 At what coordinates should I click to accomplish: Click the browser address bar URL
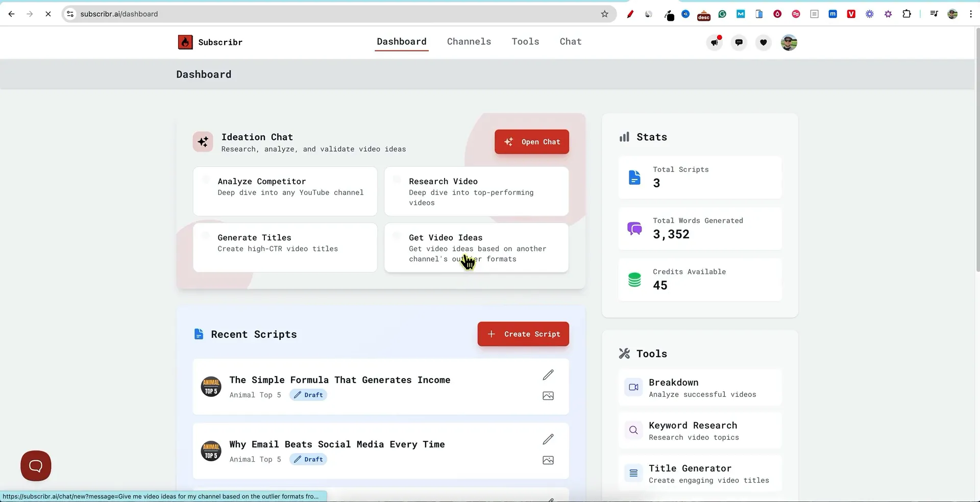(x=119, y=14)
